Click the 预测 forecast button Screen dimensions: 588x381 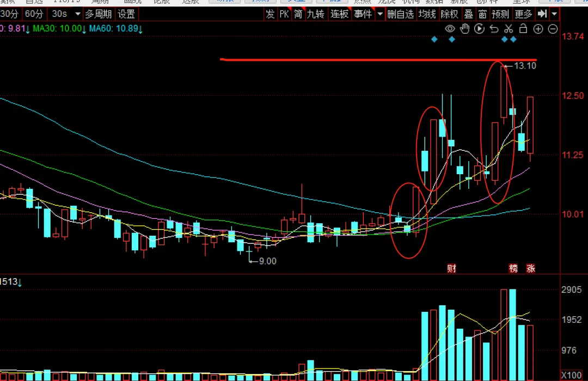[500, 14]
